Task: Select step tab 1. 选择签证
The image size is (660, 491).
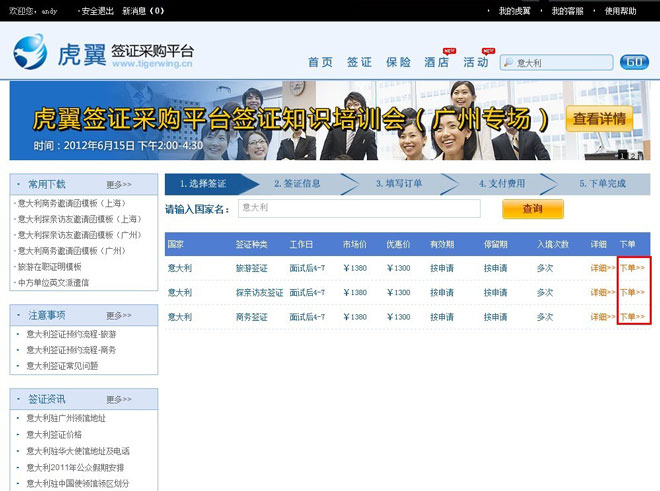Action: 203,184
